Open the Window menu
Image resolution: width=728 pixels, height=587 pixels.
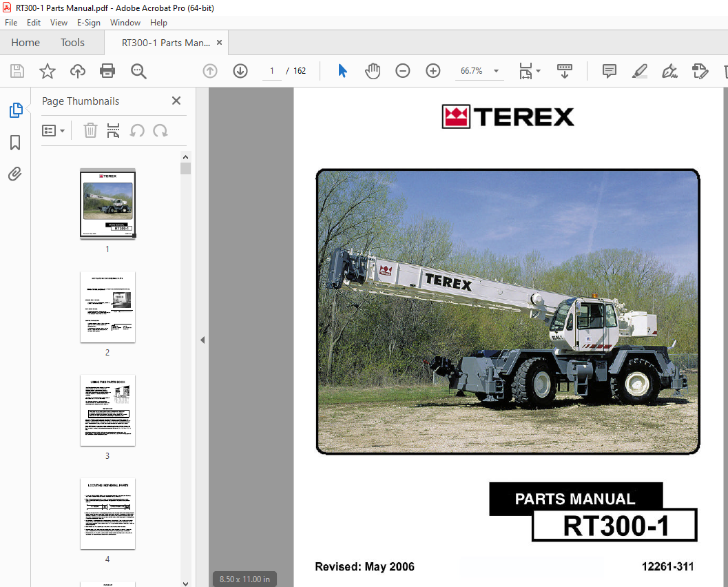click(x=125, y=22)
